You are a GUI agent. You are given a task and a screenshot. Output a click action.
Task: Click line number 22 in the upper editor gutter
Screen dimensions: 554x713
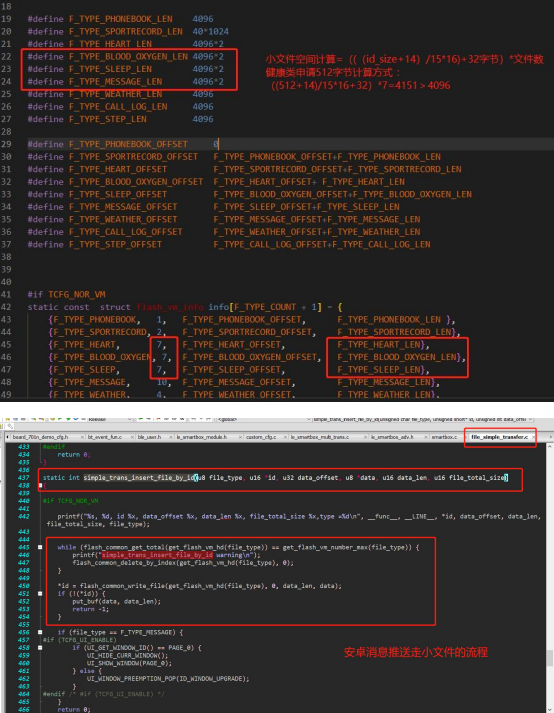6,56
